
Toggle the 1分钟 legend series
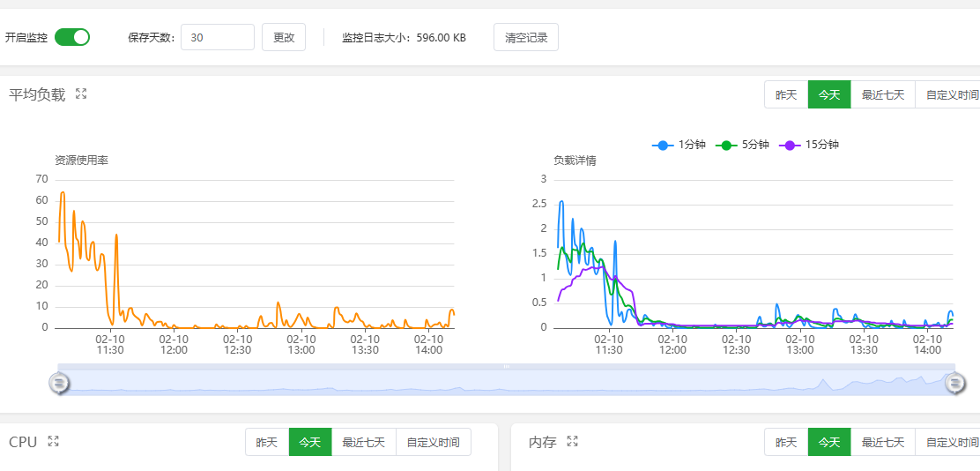tap(679, 145)
